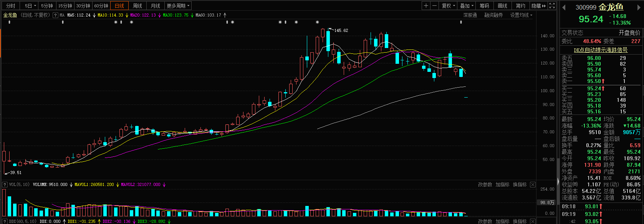Click 跌停 87.94 value
The image size is (644, 224).
coord(634,165)
